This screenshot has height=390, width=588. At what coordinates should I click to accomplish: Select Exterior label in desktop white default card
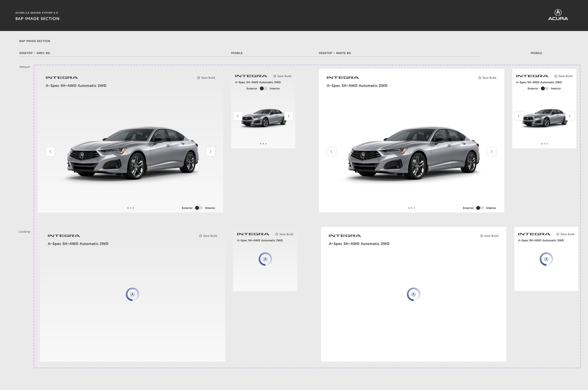tap(468, 208)
